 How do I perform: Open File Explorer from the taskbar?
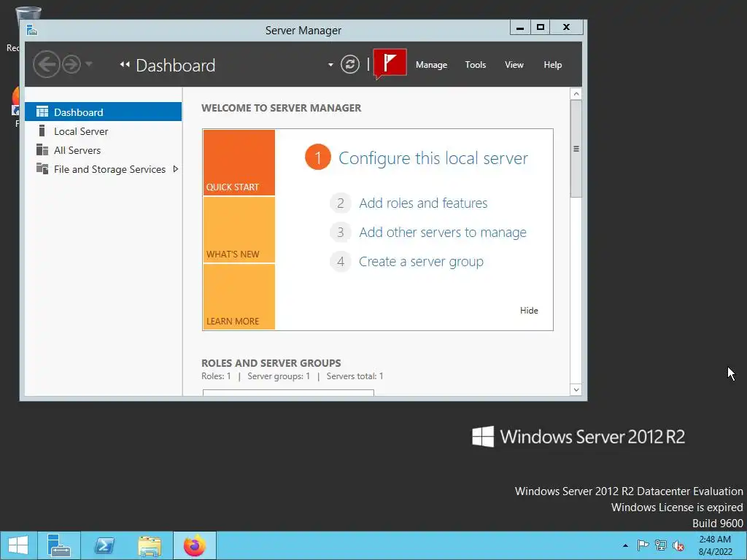click(150, 545)
